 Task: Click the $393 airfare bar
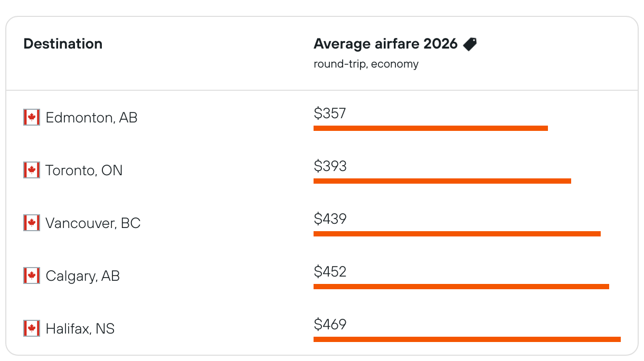(x=442, y=181)
